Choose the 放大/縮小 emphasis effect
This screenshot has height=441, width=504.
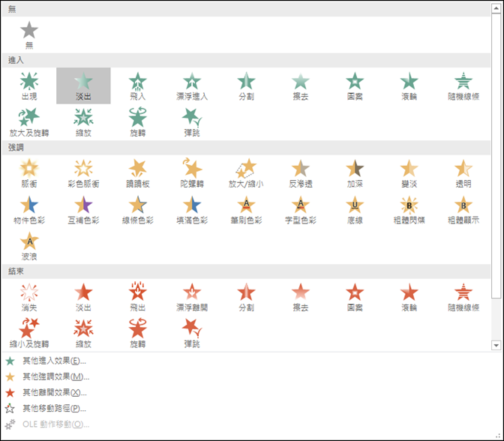tap(246, 173)
